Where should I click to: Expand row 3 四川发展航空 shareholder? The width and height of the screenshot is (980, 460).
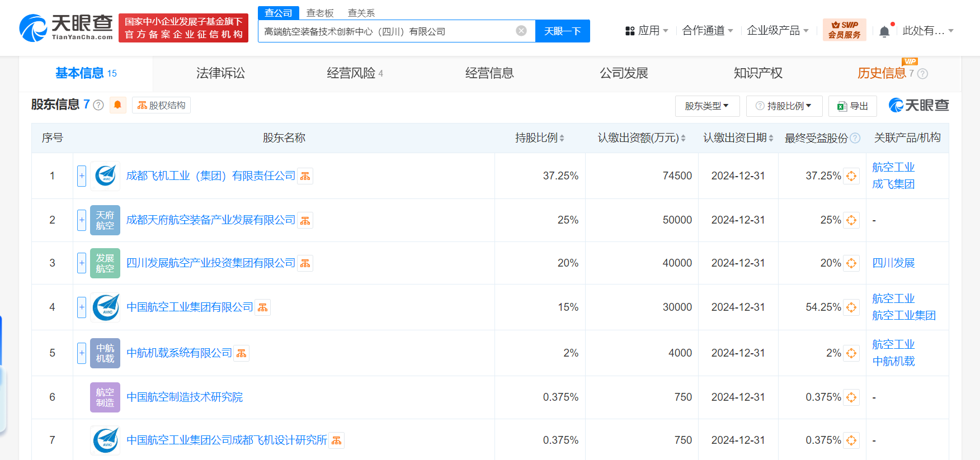click(x=82, y=263)
